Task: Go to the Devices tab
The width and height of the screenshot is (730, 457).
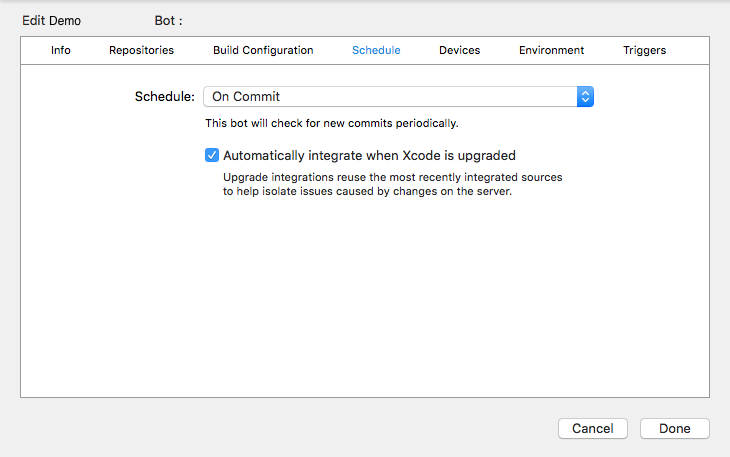Action: pos(459,50)
